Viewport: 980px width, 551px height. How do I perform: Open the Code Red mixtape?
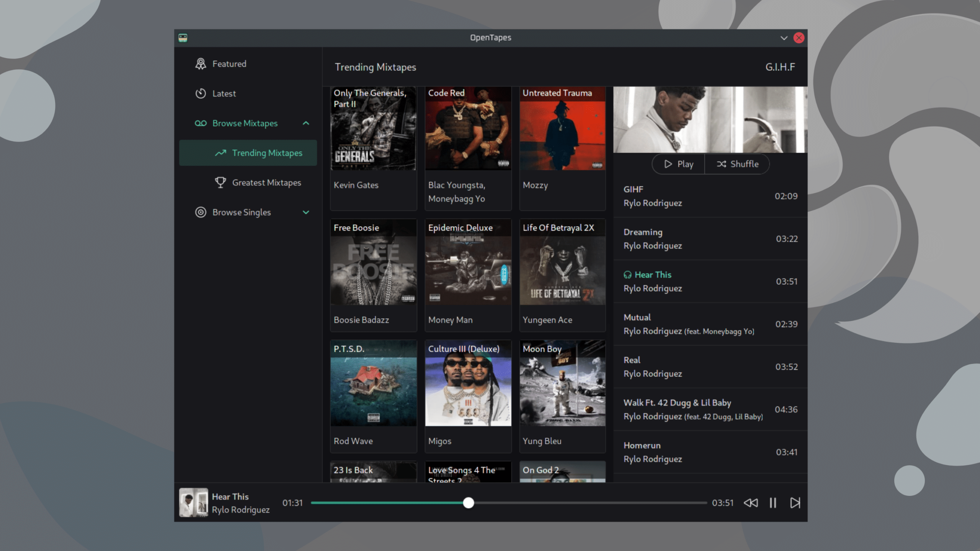(x=468, y=148)
